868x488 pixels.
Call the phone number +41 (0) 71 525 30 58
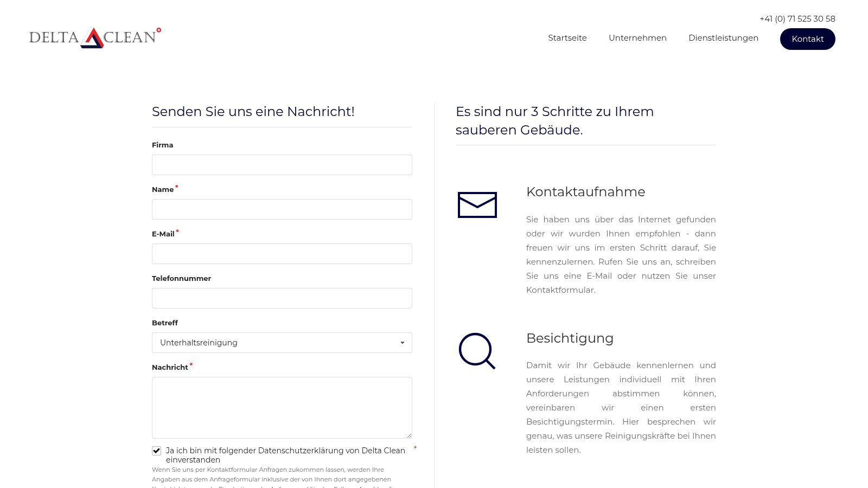coord(797,19)
